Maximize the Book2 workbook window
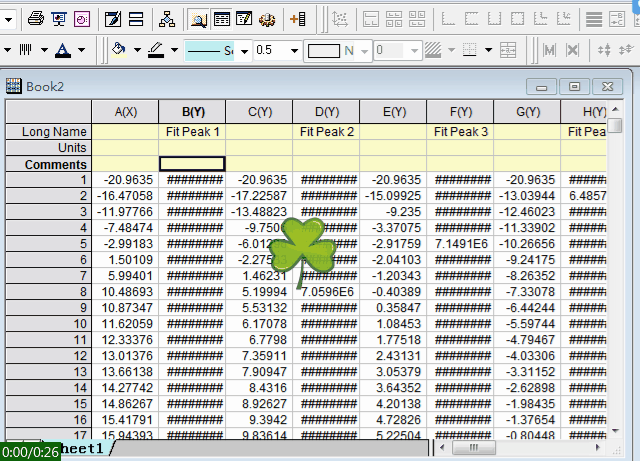640x461 pixels. click(574, 87)
